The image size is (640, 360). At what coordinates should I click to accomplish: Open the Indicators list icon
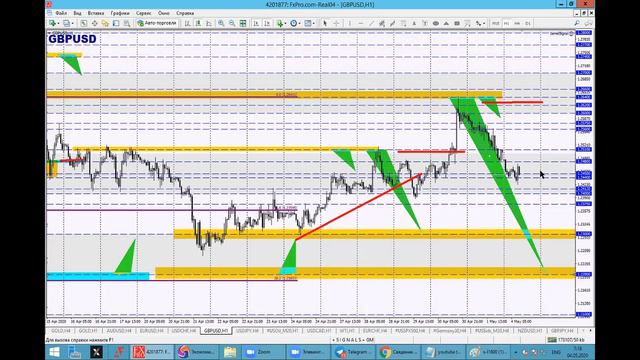pyautogui.click(x=280, y=23)
